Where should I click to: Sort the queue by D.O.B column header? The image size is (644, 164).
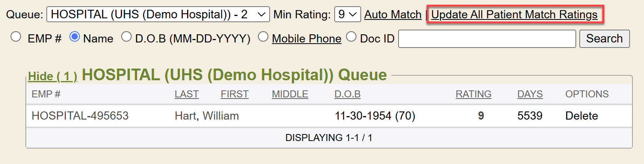click(348, 94)
